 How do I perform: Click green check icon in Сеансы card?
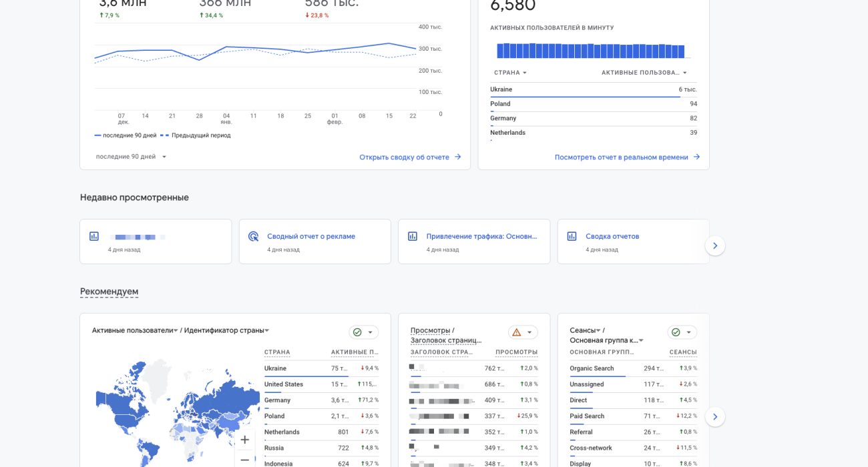coord(676,332)
